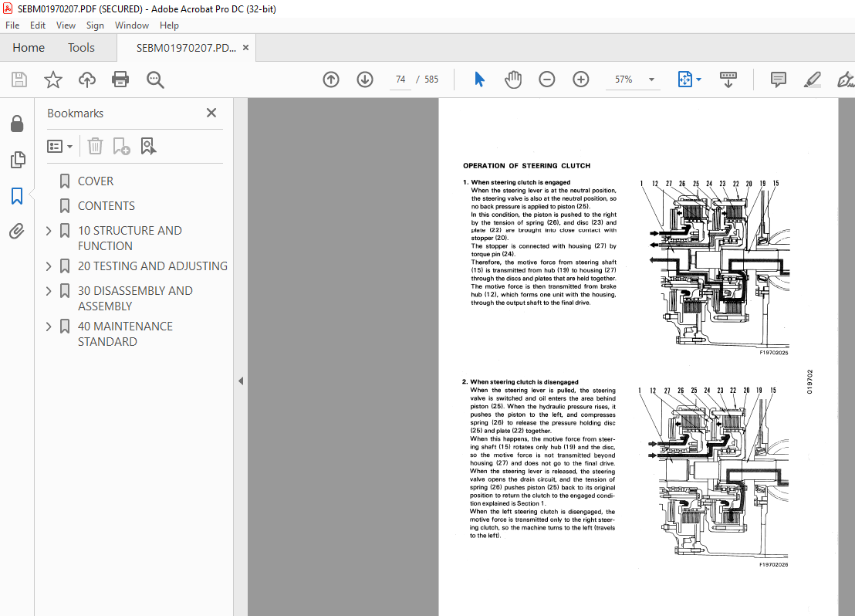Image resolution: width=855 pixels, height=616 pixels.
Task: Expand 10 STRUCTURE AND FUNCTION bookmark
Action: pos(49,231)
